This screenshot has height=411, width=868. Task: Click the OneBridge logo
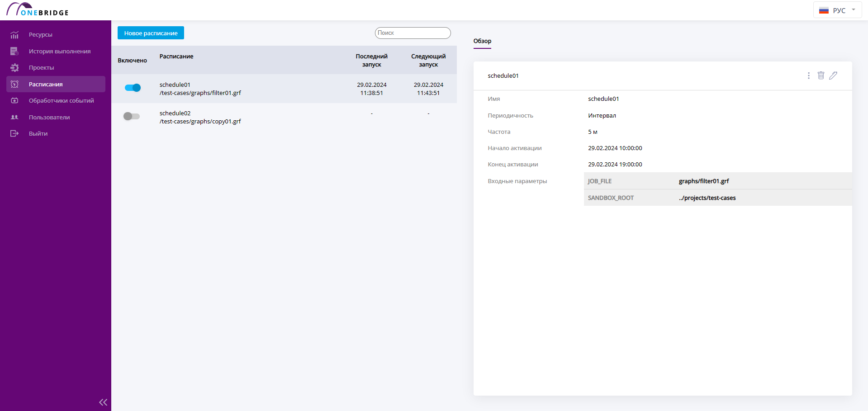coord(37,9)
